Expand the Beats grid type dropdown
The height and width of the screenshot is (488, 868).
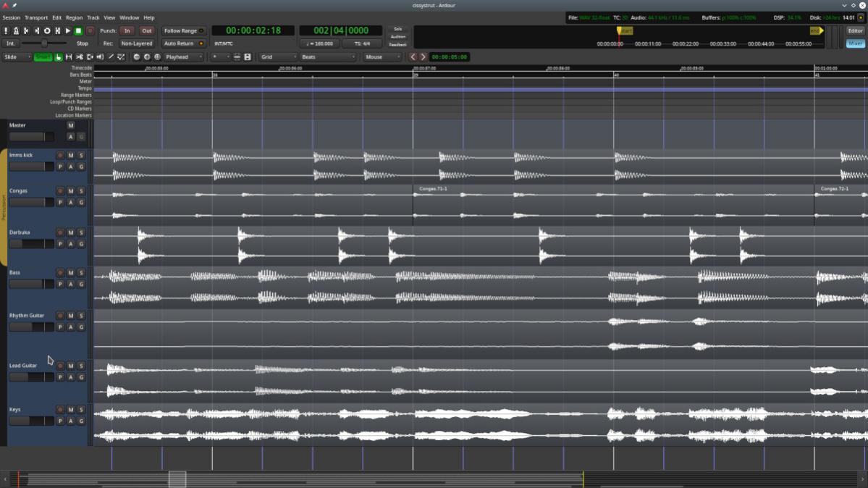328,57
